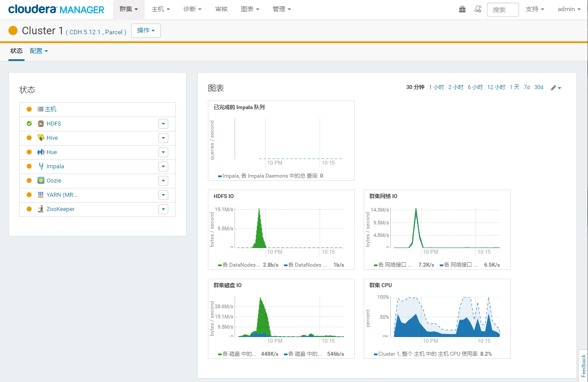Click Oozie orange health status dot
Image resolution: width=588 pixels, height=382 pixels.
(x=29, y=180)
